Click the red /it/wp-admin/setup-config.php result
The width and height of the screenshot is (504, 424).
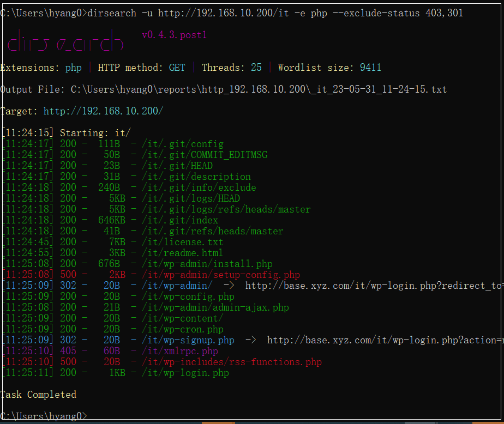pos(221,275)
